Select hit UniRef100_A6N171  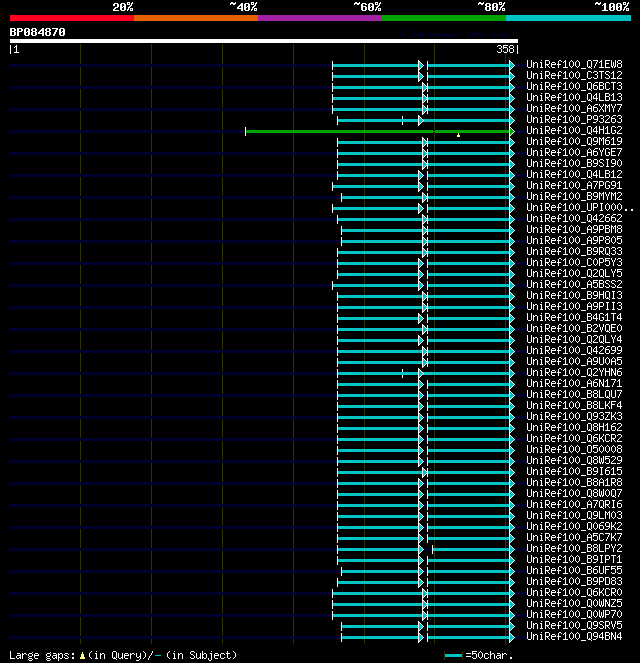pyautogui.click(x=574, y=383)
